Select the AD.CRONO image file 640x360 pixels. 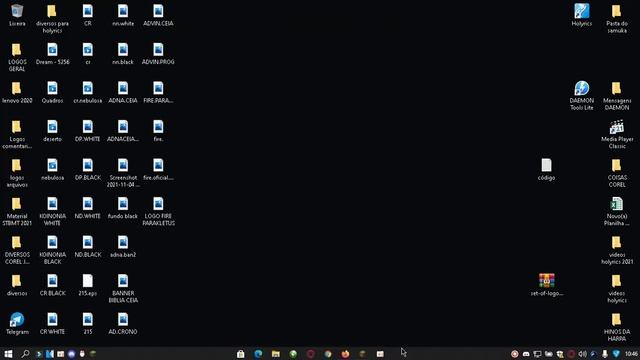123,324
